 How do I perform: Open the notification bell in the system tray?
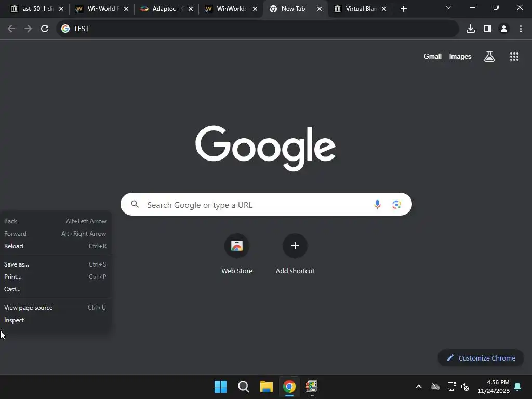(517, 387)
